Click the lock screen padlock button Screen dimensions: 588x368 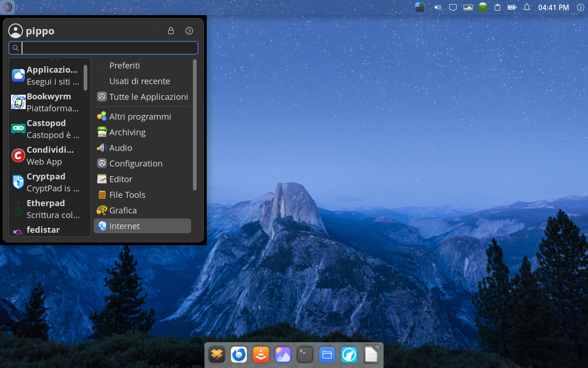[x=171, y=31]
